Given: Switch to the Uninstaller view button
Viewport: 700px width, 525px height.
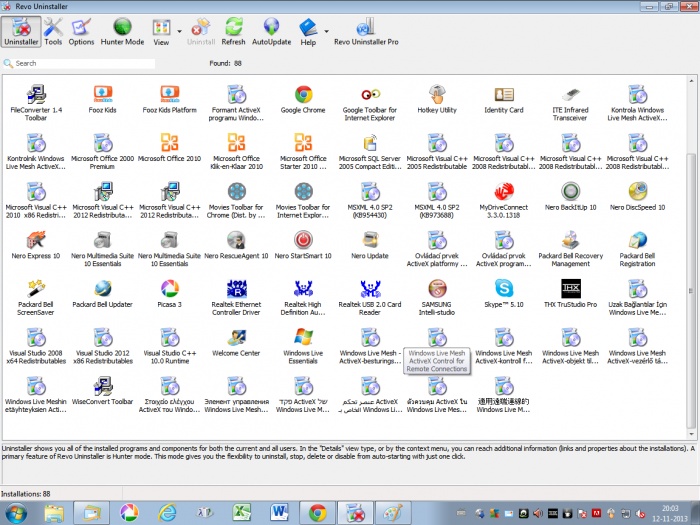Looking at the screenshot, I should 20,31.
